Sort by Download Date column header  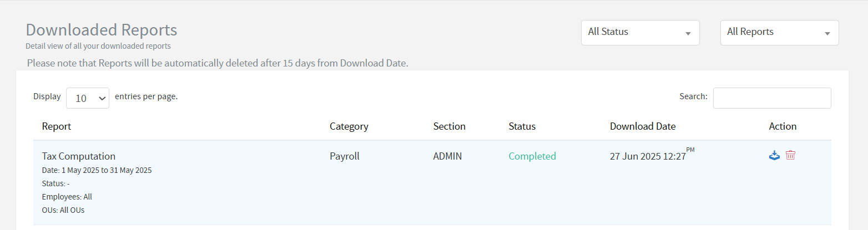click(x=642, y=126)
